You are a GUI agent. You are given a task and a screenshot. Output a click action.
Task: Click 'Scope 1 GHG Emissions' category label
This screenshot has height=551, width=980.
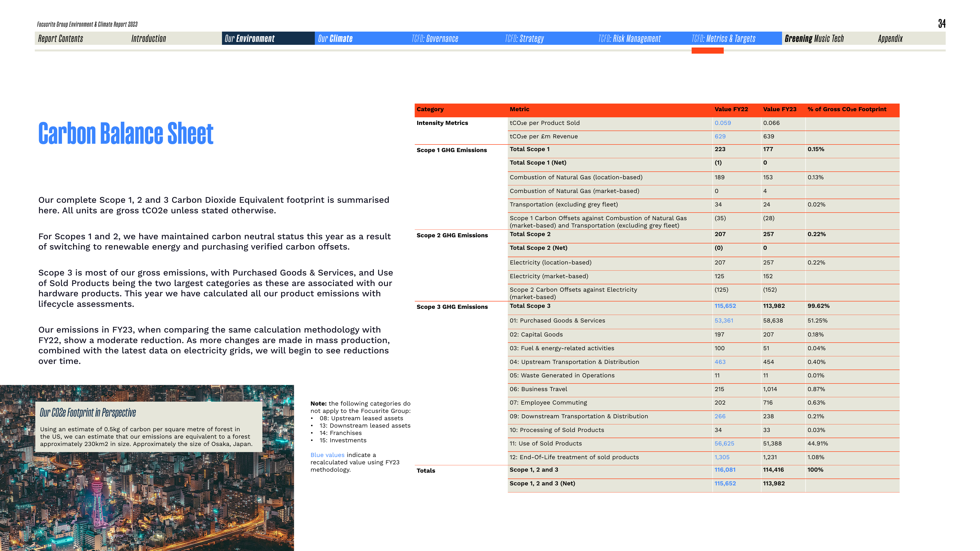click(x=452, y=150)
